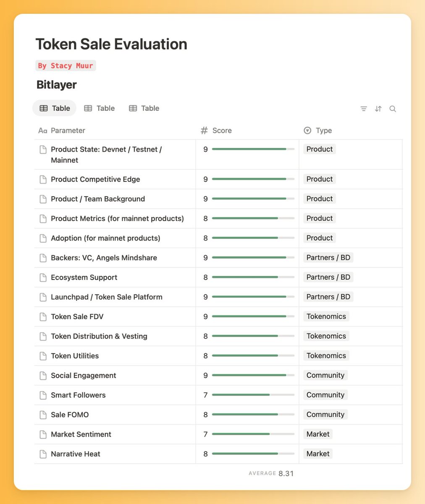Viewport: 425px width, 504px height.
Task: Click the Community tag for Smart Followers
Action: pos(325,395)
